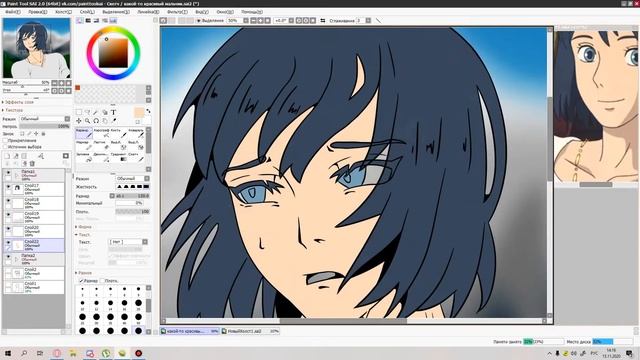640x360 pixels.
Task: Select the Слой2 layer row
Action: [x=34, y=273]
